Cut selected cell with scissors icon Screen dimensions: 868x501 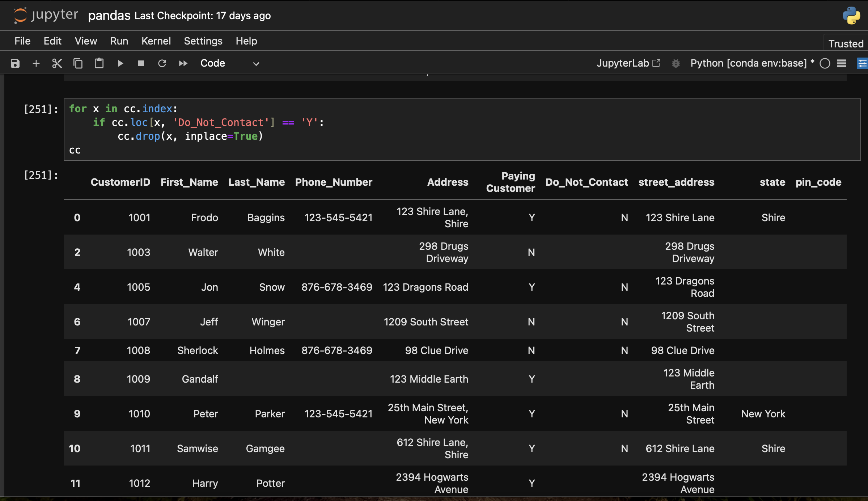[x=57, y=63]
